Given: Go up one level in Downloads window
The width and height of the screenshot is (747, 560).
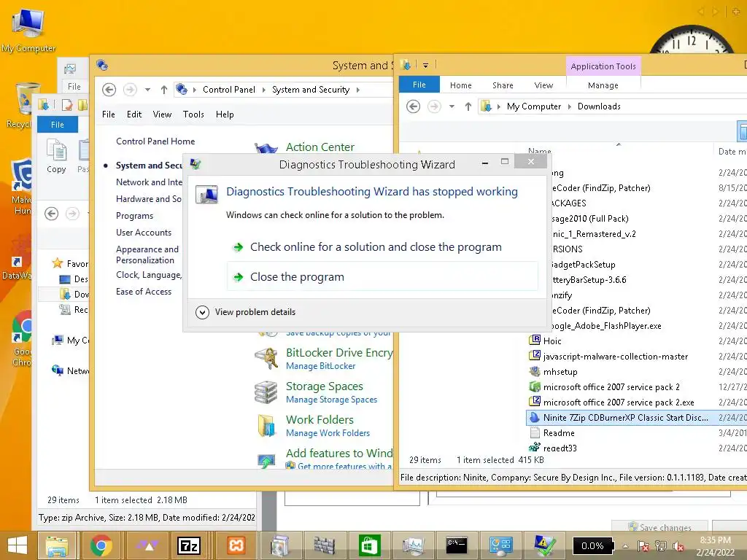Looking at the screenshot, I should [468, 106].
